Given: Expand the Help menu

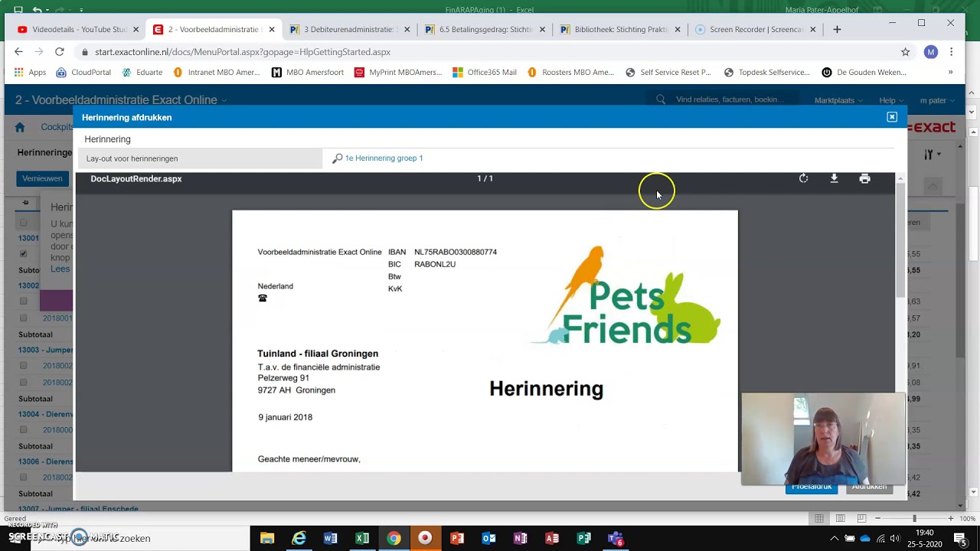Looking at the screenshot, I should point(891,100).
